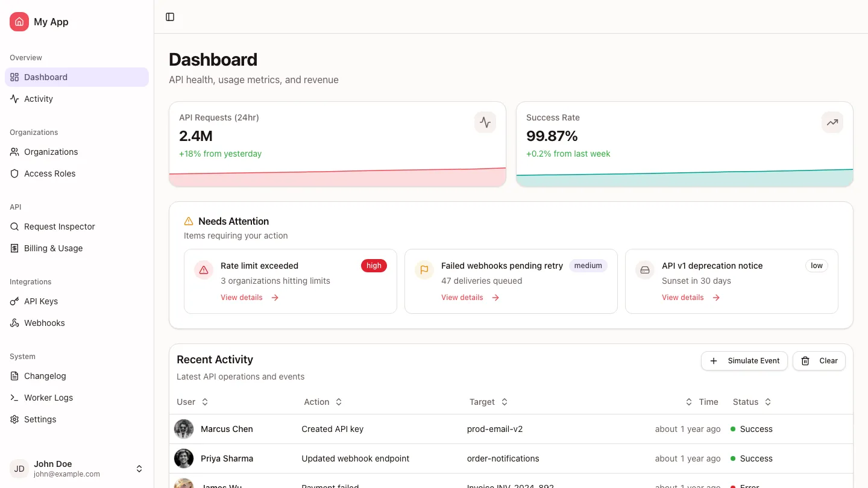
Task: Click the Organizations people icon
Action: coord(14,152)
